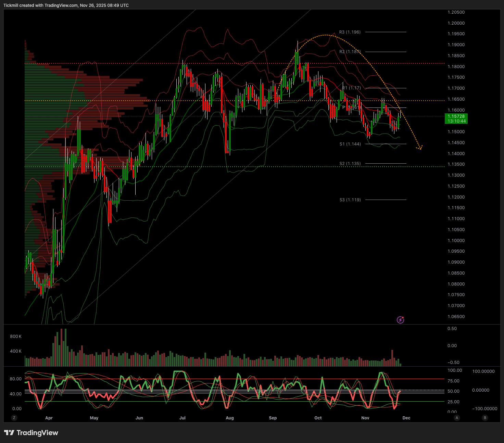The image size is (504, 443).
Task: Click the R1 (1.17) pivot label
Action: click(x=352, y=88)
